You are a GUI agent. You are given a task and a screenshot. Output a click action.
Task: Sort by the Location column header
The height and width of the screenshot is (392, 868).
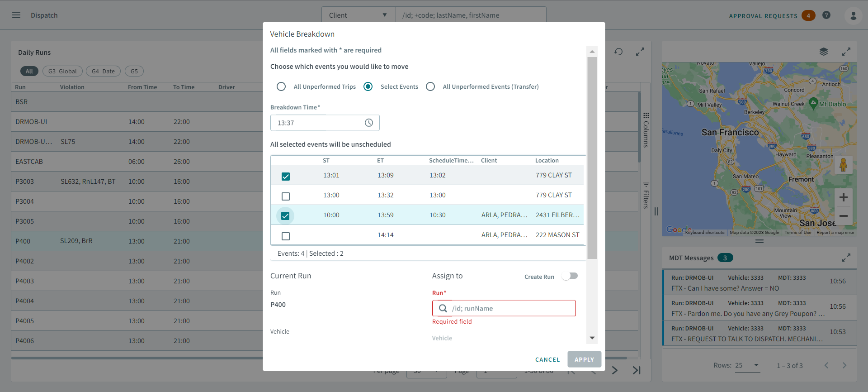click(547, 160)
